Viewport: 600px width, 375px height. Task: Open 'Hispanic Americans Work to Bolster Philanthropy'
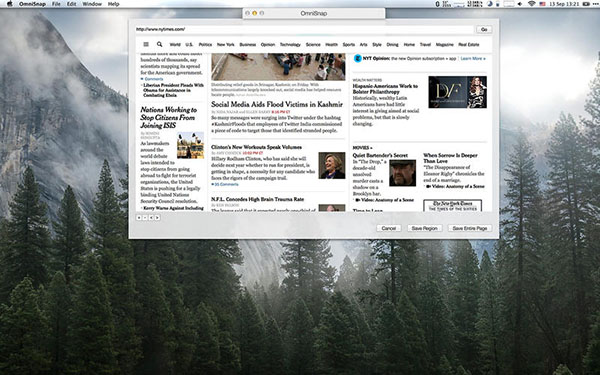pos(385,89)
